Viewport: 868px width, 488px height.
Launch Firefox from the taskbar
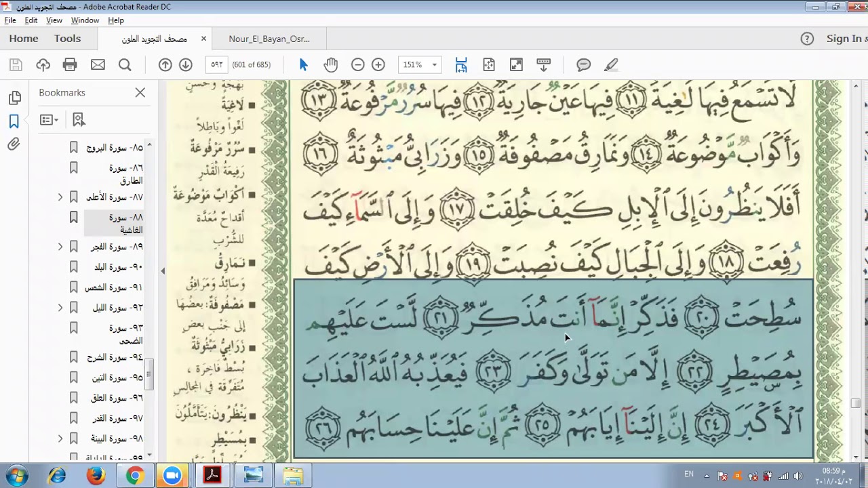tap(96, 476)
